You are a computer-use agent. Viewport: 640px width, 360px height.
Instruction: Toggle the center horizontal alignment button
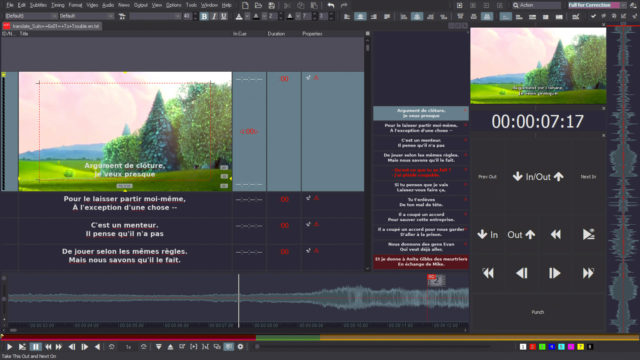(360, 16)
